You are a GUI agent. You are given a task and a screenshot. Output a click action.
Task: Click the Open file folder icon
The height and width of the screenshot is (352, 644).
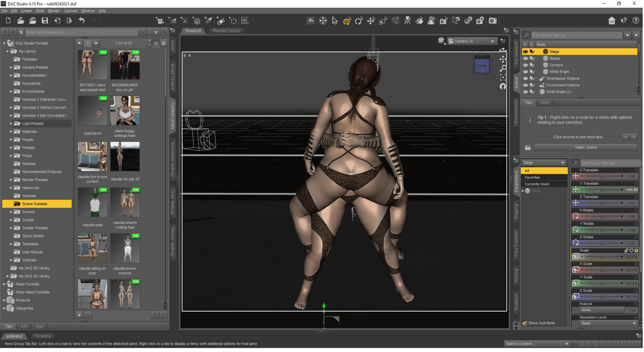(x=20, y=21)
